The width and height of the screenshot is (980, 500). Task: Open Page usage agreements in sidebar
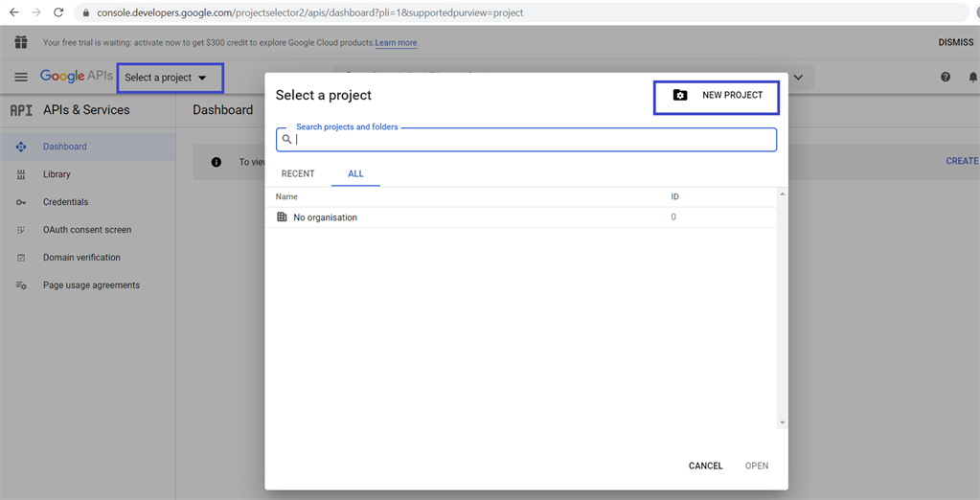pos(91,285)
